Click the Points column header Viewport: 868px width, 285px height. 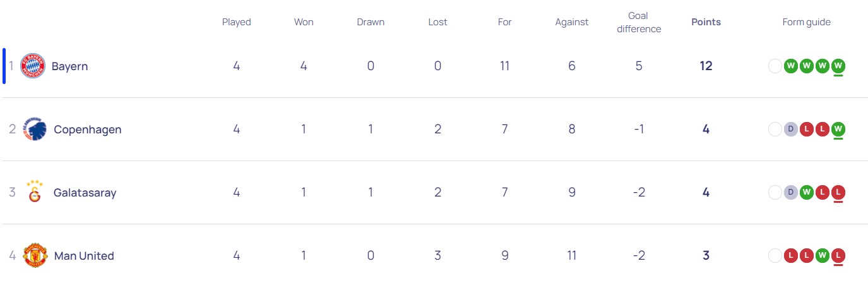coord(706,22)
